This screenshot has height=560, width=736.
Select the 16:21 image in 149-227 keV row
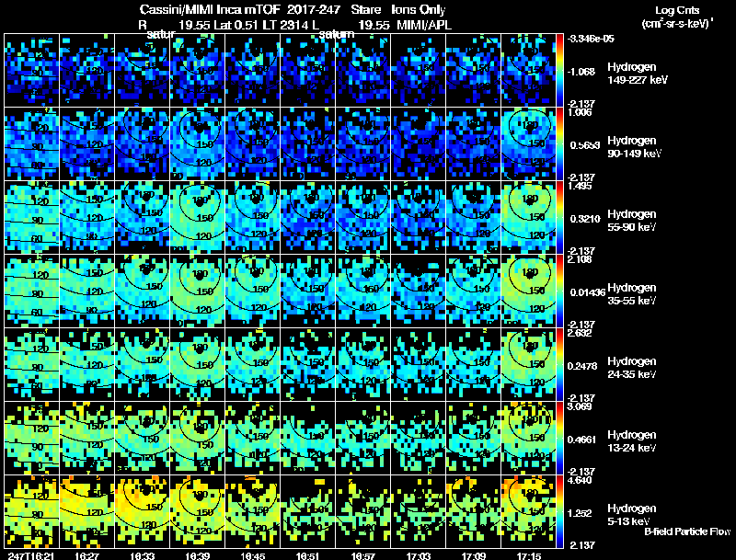click(x=31, y=70)
